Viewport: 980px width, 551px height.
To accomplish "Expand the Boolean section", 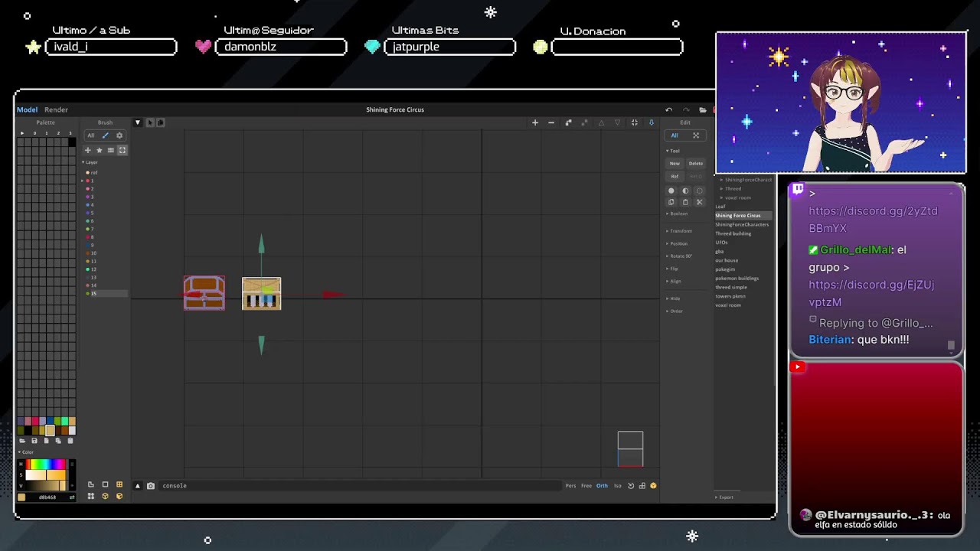I will pyautogui.click(x=677, y=214).
